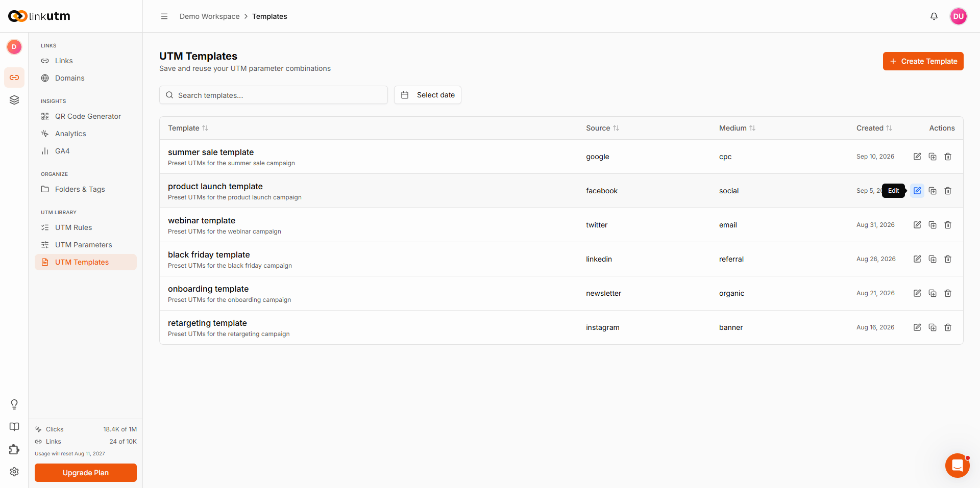Duplicate the webinar template
The height and width of the screenshot is (488, 980).
click(933, 225)
